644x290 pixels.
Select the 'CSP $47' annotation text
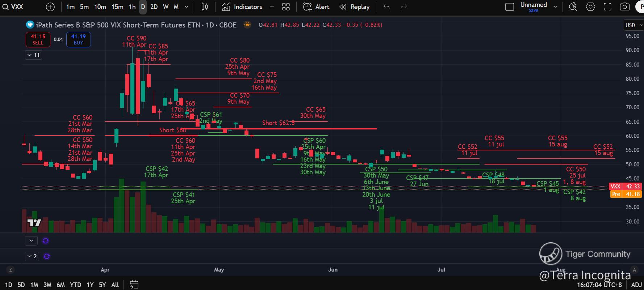click(417, 178)
